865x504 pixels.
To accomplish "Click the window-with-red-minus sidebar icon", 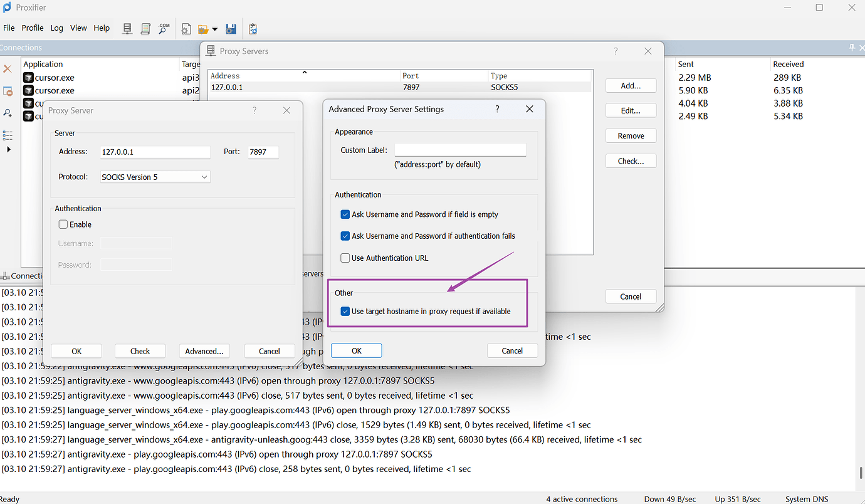I will 8,92.
